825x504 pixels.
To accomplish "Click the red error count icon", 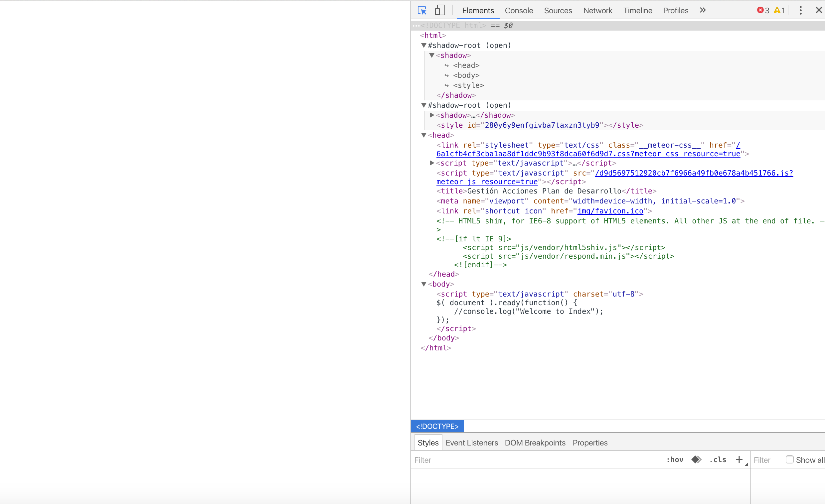I will click(x=760, y=10).
